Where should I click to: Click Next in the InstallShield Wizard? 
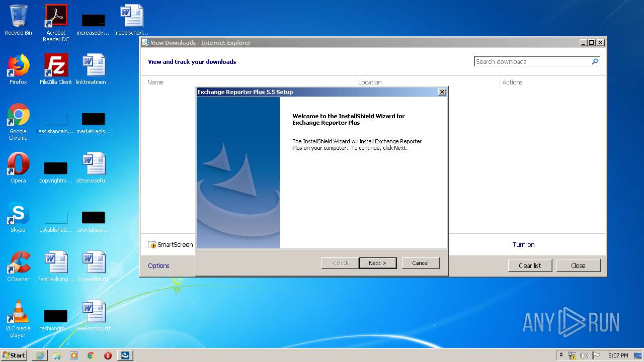(x=377, y=263)
